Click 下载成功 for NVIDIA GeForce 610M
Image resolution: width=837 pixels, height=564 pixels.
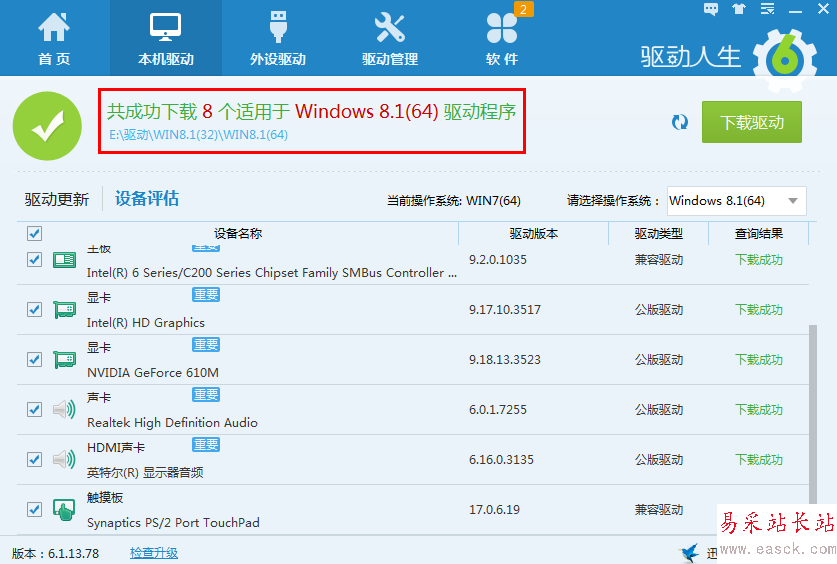tap(759, 360)
